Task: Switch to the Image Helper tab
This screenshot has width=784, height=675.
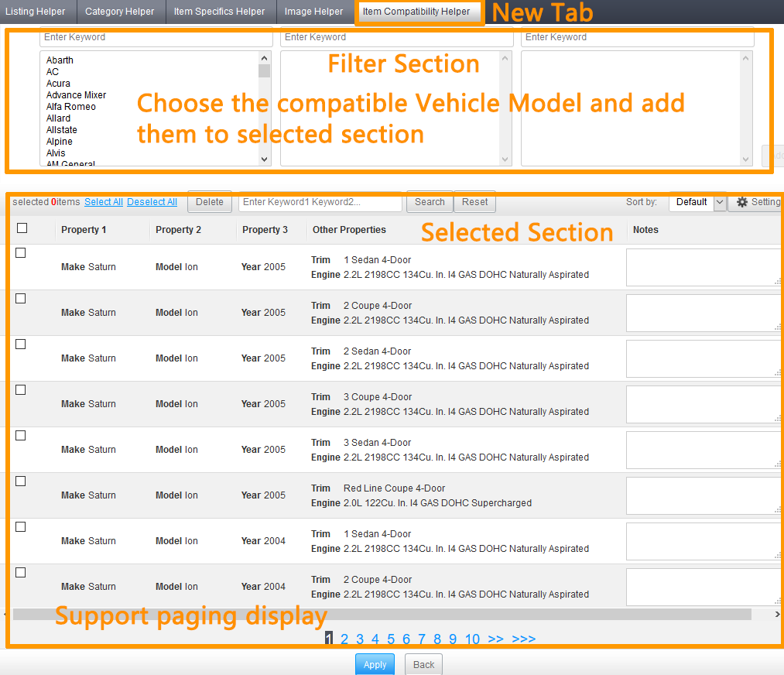Action: point(313,11)
